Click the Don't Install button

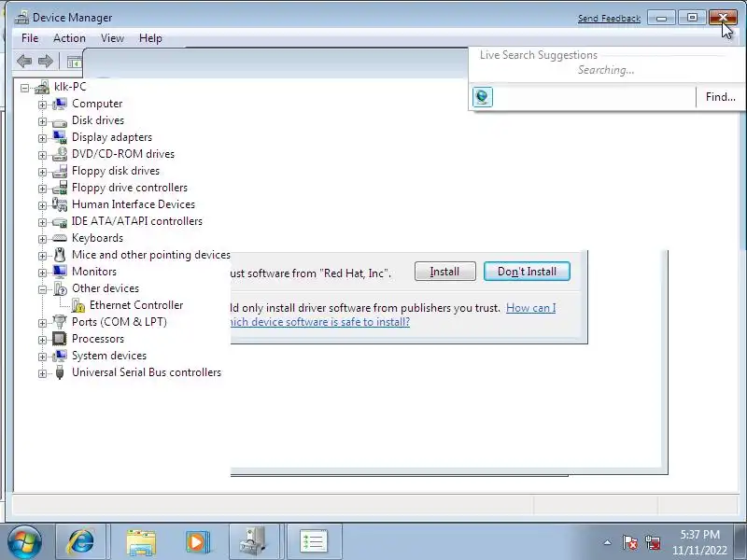click(x=527, y=272)
